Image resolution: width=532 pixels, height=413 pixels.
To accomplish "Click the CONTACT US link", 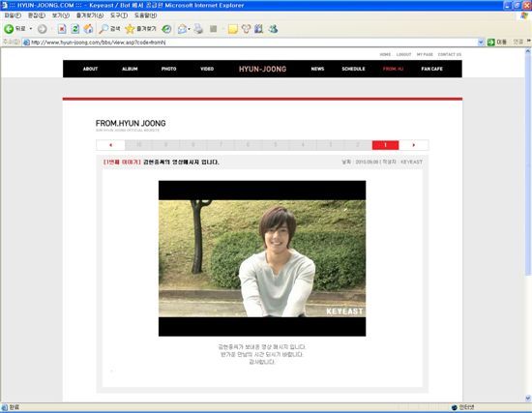I will [x=450, y=54].
